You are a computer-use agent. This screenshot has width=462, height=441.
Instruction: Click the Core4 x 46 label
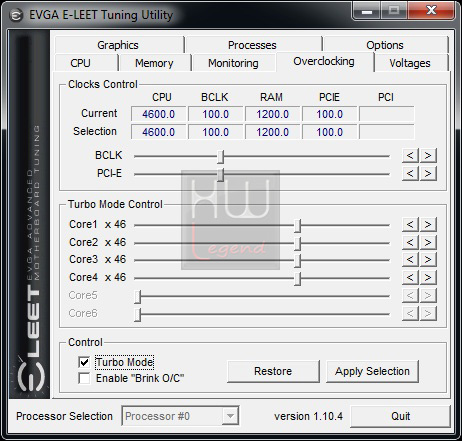point(98,277)
